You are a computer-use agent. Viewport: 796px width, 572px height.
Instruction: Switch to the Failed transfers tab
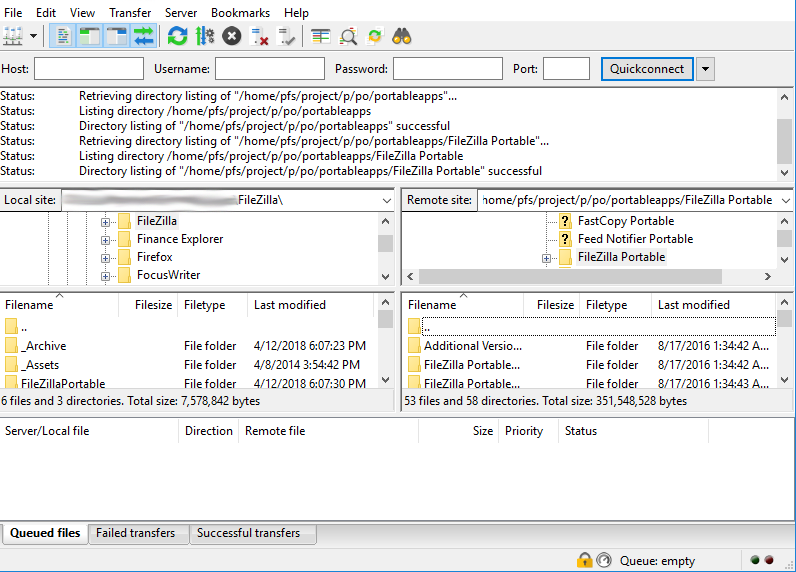pyautogui.click(x=135, y=533)
